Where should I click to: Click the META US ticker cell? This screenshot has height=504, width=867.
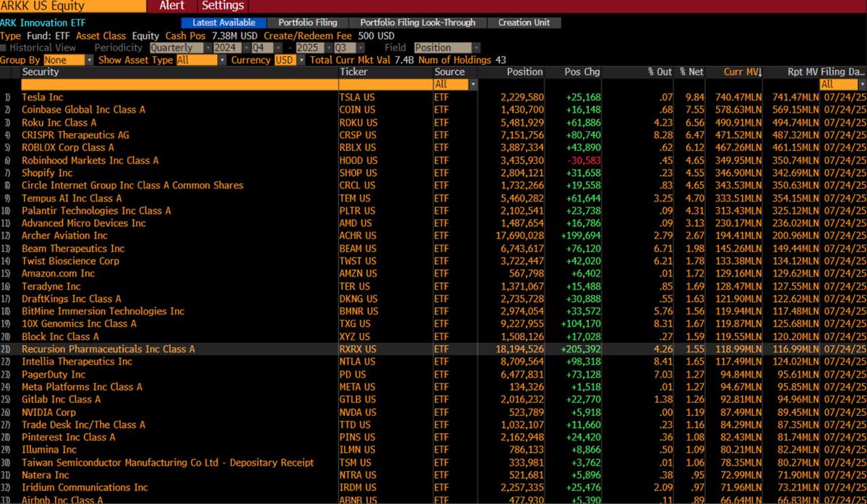pyautogui.click(x=357, y=386)
